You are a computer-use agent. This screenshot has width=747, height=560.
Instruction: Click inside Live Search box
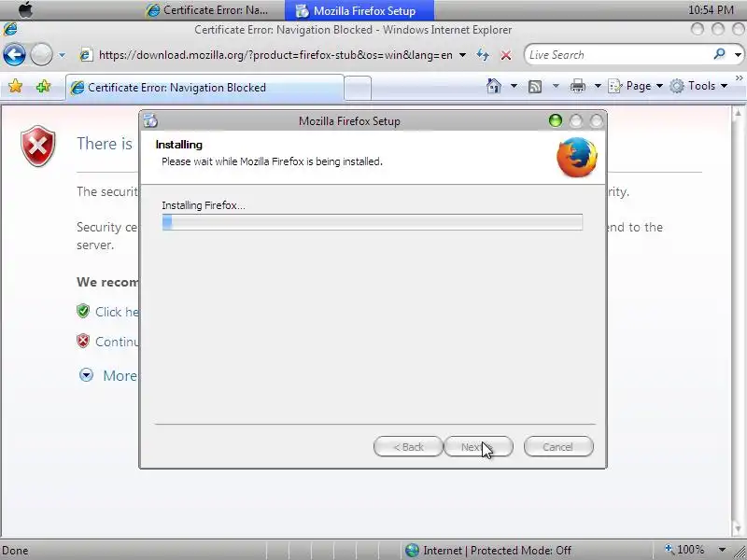618,55
